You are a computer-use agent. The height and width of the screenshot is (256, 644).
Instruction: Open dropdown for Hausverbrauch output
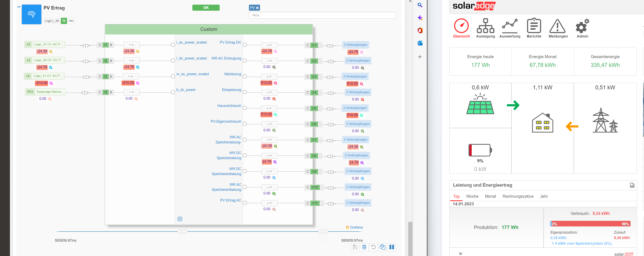point(269,108)
